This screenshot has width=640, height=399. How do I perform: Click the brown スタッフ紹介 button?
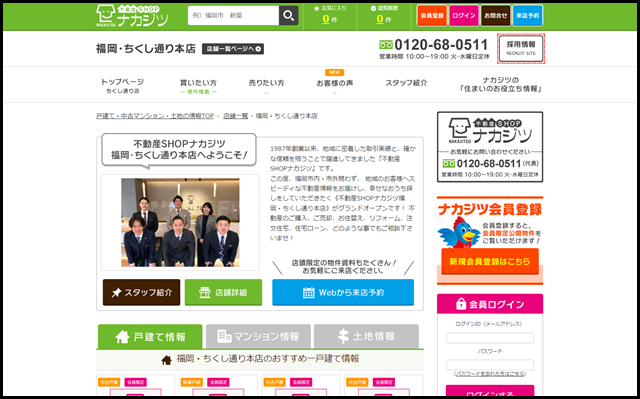point(141,293)
